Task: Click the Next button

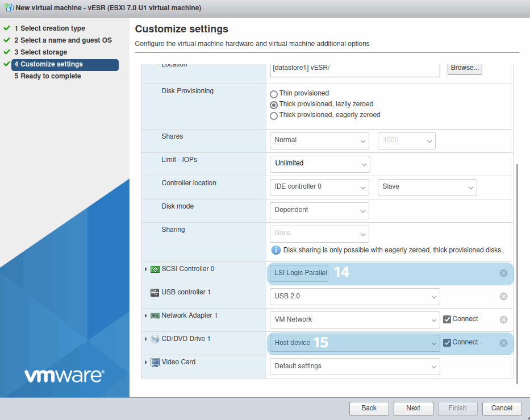Action: click(413, 408)
